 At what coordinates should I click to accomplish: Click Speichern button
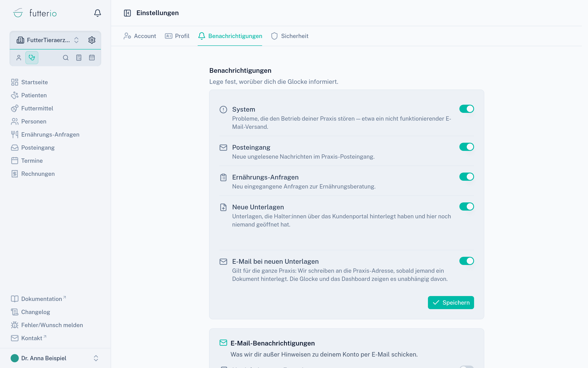(451, 303)
